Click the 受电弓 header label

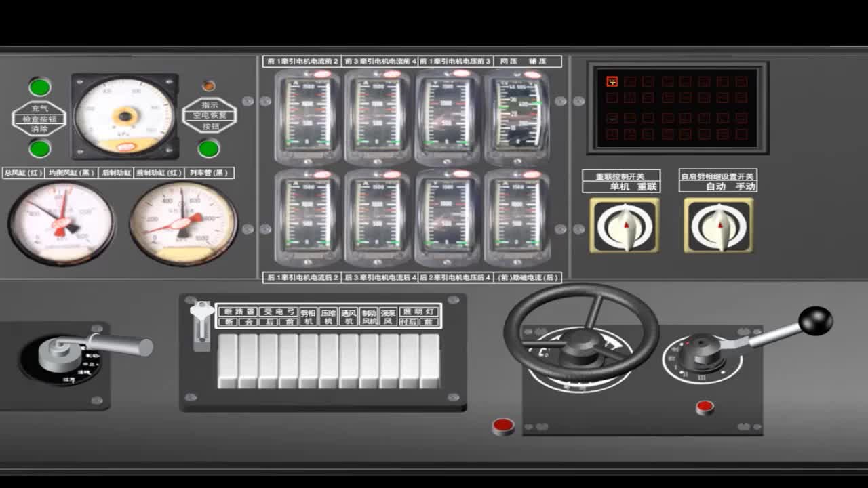click(x=278, y=312)
